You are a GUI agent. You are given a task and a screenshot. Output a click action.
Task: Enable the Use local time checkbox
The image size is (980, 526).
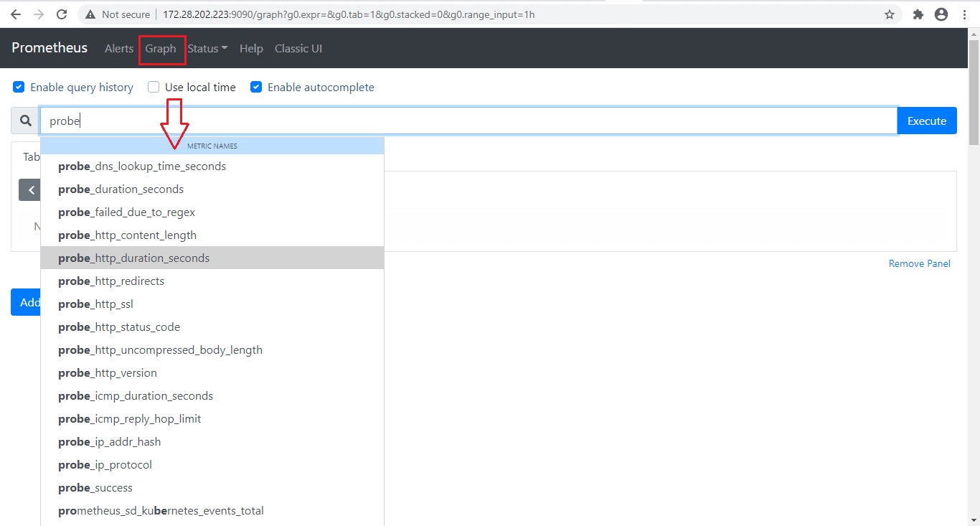[x=153, y=87]
